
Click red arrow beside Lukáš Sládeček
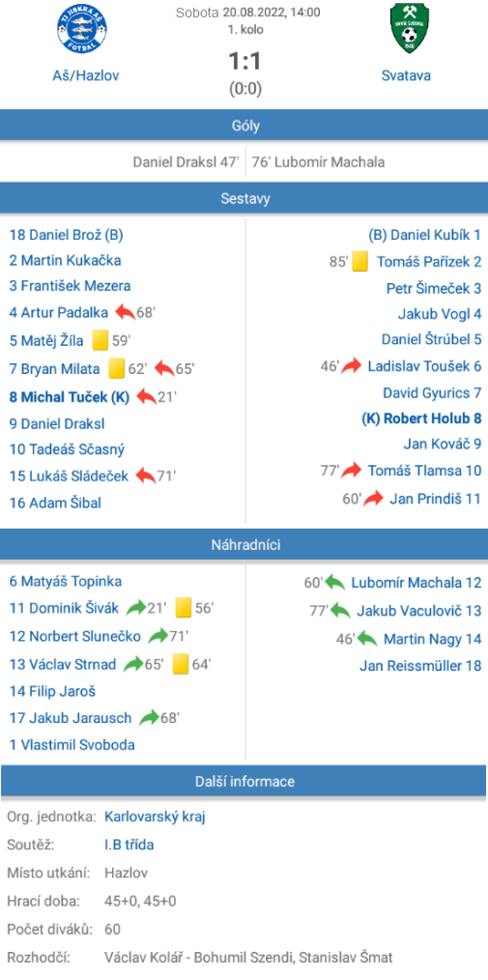click(145, 476)
